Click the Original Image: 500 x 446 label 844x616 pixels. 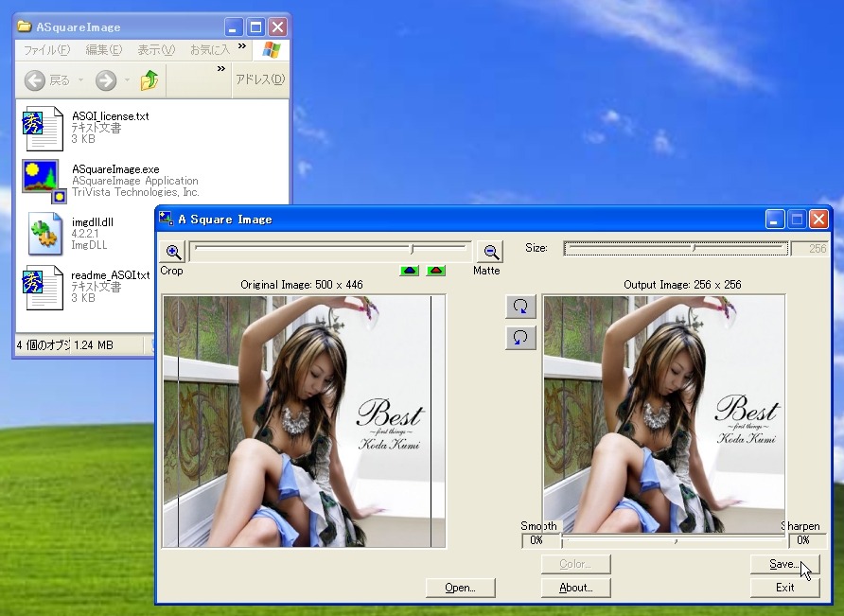tap(302, 284)
